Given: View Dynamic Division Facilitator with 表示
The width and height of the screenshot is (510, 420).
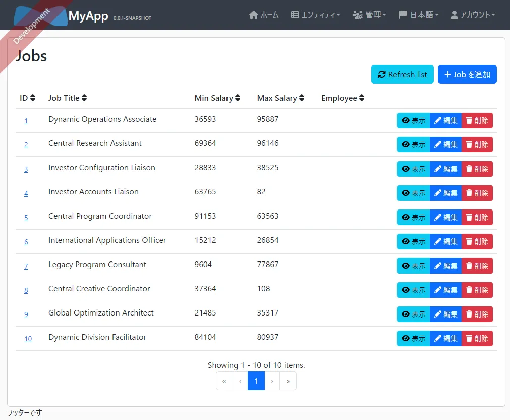Looking at the screenshot, I should coord(414,339).
